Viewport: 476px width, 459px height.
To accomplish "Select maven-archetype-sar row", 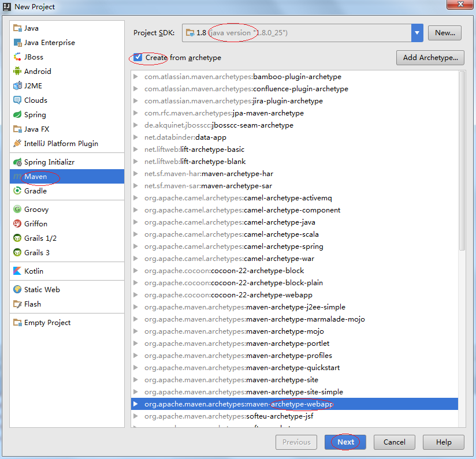I will 295,186.
